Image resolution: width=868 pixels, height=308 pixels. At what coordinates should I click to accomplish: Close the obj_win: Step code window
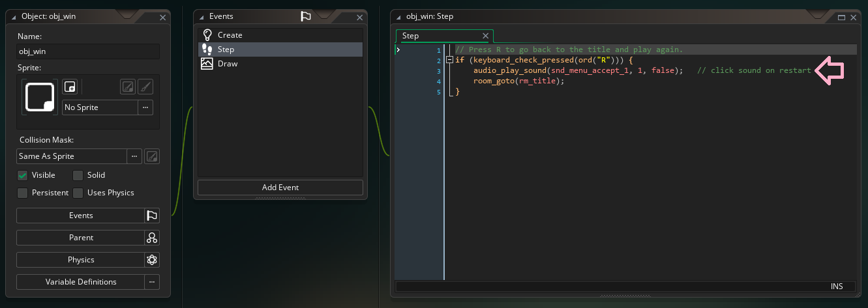coord(854,18)
